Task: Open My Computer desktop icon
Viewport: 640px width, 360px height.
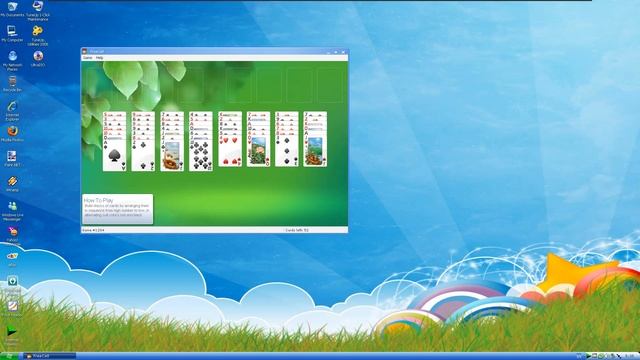Action: click(x=12, y=33)
